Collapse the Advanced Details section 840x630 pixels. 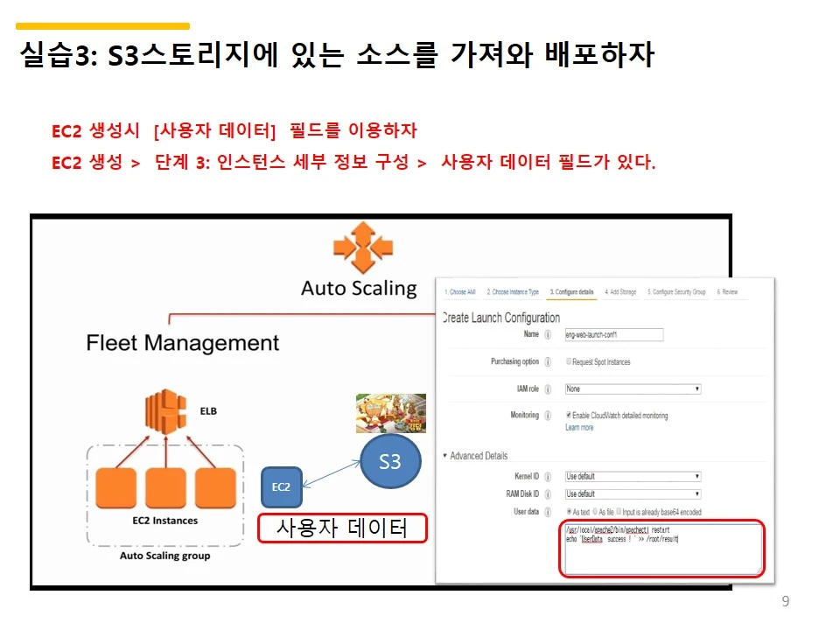[444, 456]
